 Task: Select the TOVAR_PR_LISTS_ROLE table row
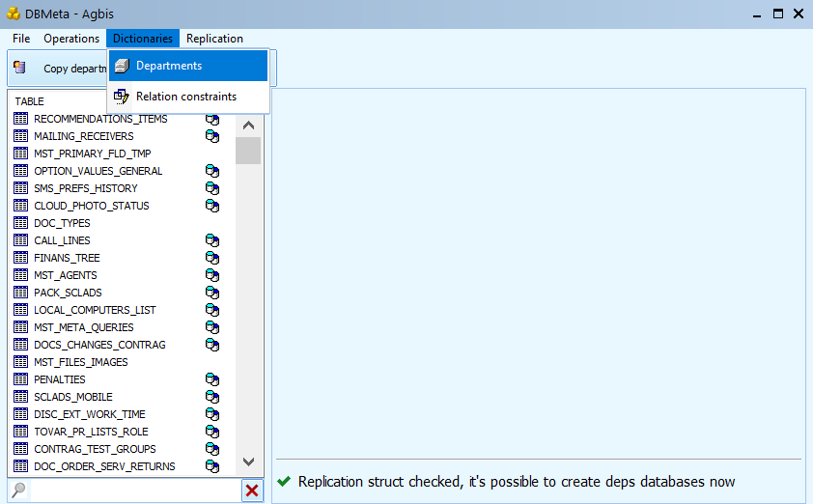122,432
